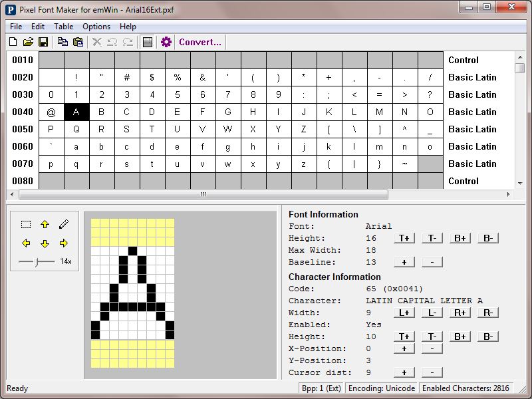The image size is (532, 399).
Task: Click the horizontal scrollbar under character table
Action: coord(203,195)
